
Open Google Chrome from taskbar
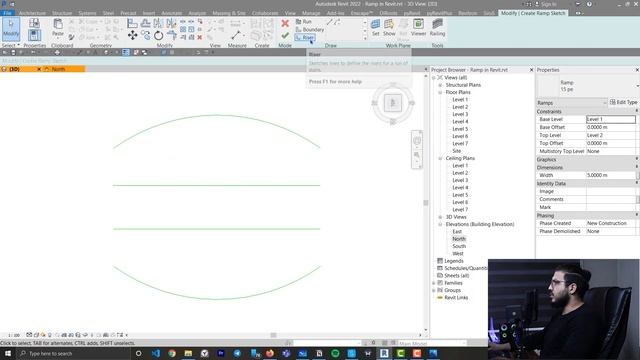click(x=172, y=353)
